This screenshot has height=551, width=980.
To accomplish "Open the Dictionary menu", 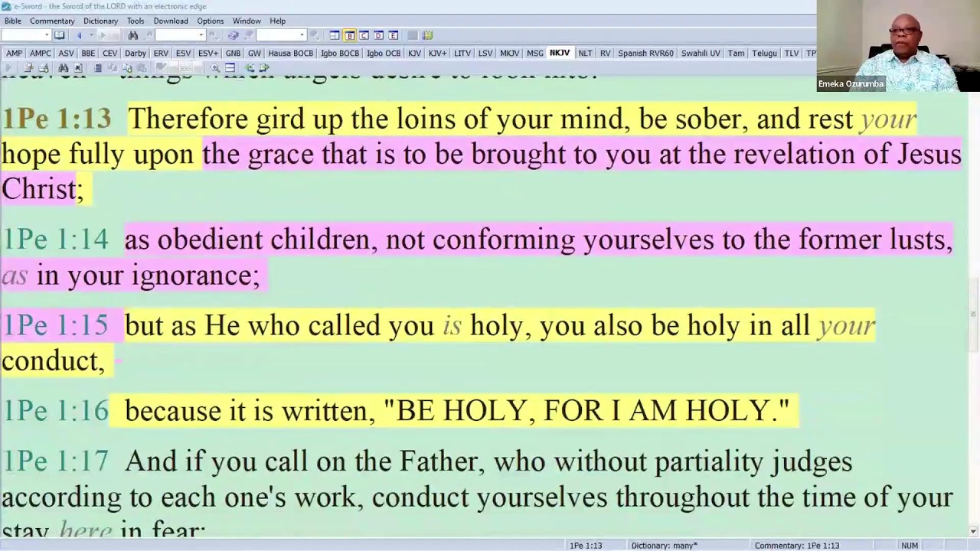I will pyautogui.click(x=100, y=21).
